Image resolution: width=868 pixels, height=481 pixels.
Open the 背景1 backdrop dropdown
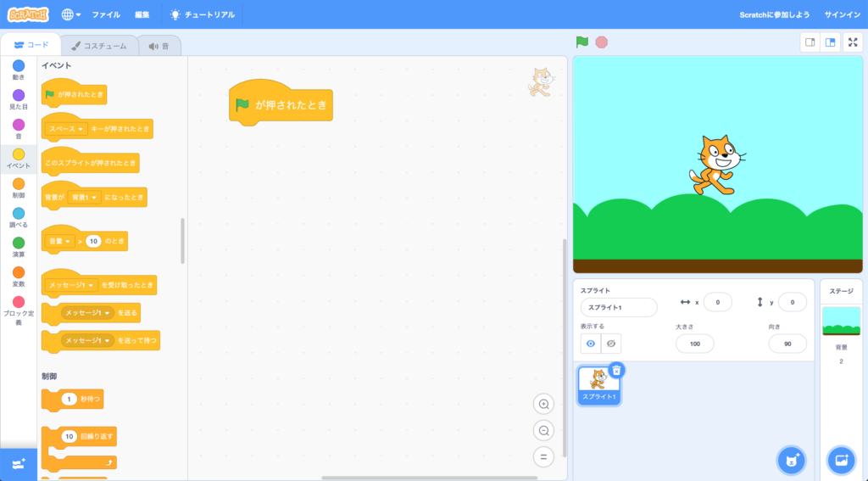[x=84, y=198]
